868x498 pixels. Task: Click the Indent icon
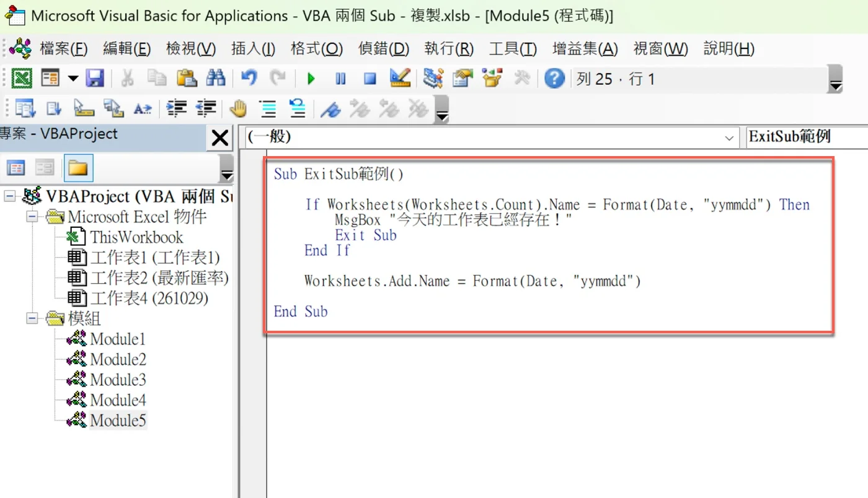pyautogui.click(x=177, y=109)
